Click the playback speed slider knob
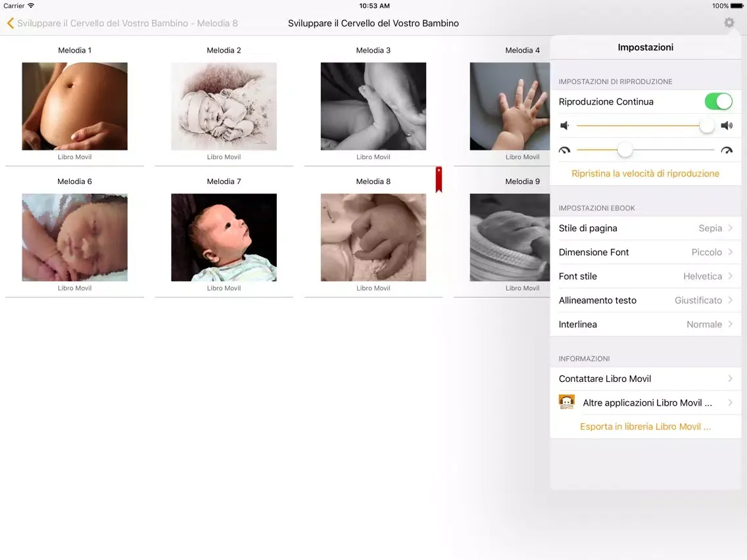 [625, 150]
